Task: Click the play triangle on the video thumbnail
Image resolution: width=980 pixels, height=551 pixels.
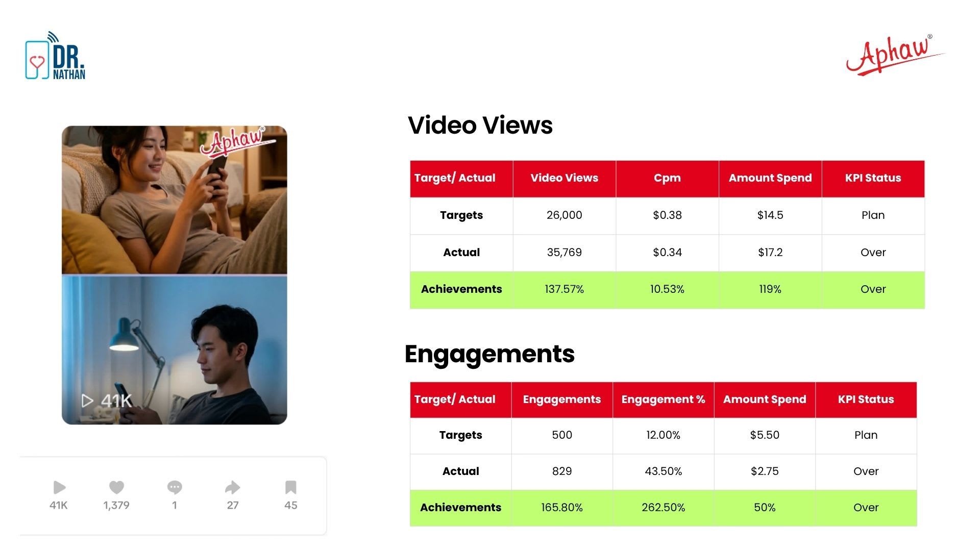Action: click(x=87, y=401)
